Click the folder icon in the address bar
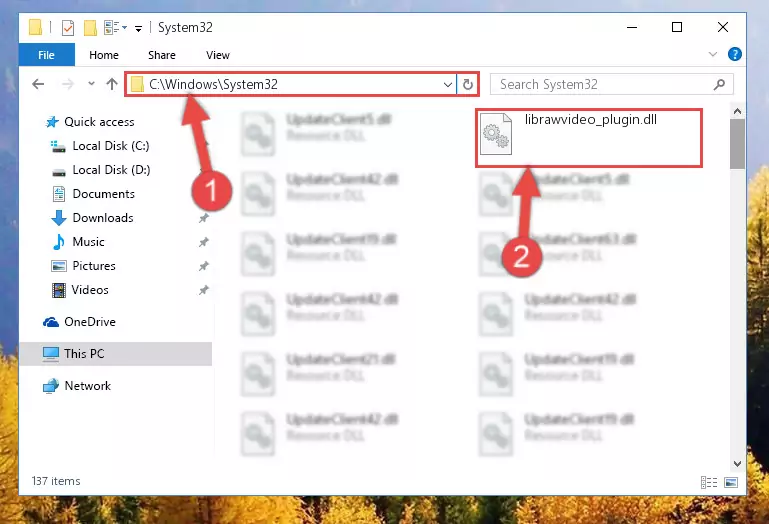Image resolution: width=769 pixels, height=524 pixels. (x=137, y=84)
